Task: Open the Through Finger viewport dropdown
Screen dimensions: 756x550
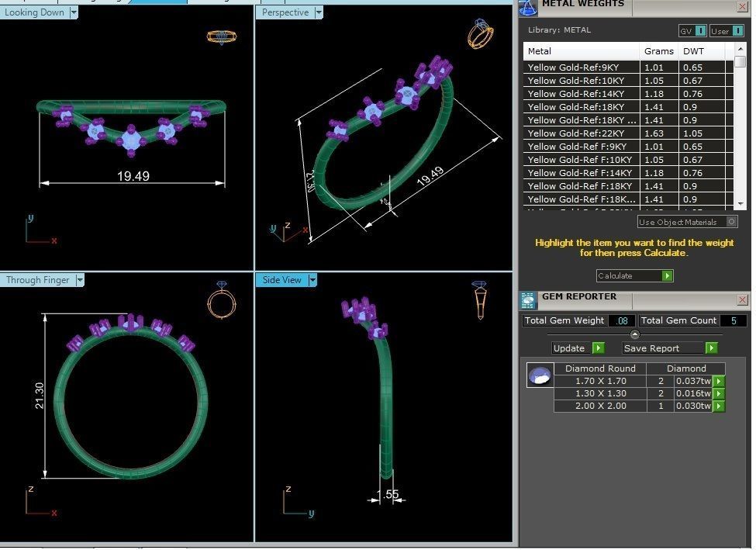Action: click(x=80, y=280)
